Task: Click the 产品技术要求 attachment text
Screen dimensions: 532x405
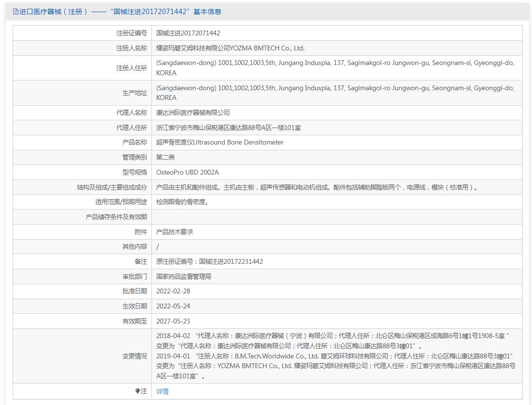Action: point(174,232)
